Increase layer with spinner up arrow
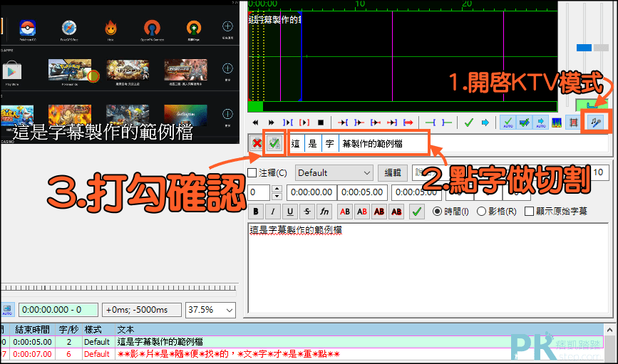This screenshot has height=364, width=618. pyautogui.click(x=277, y=189)
